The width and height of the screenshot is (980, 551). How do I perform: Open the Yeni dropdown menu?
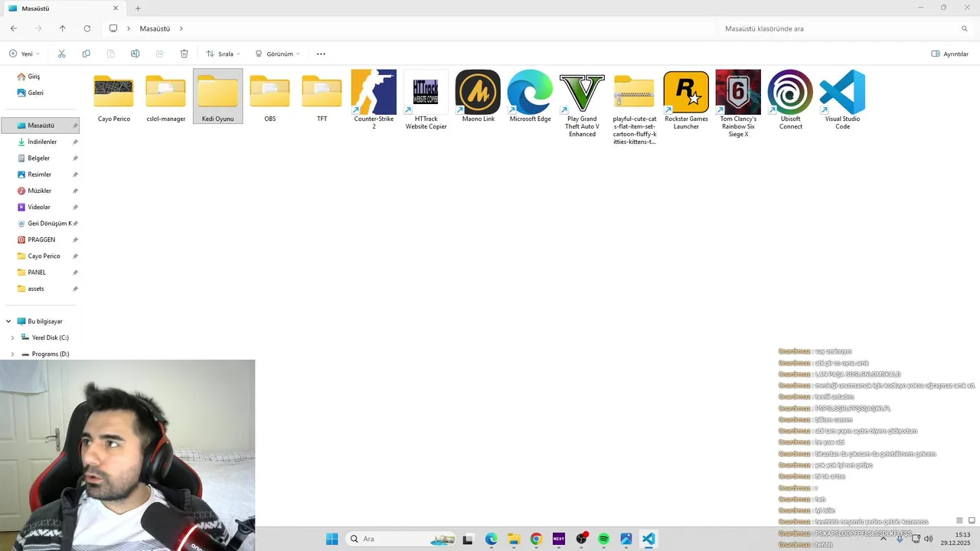[x=24, y=54]
